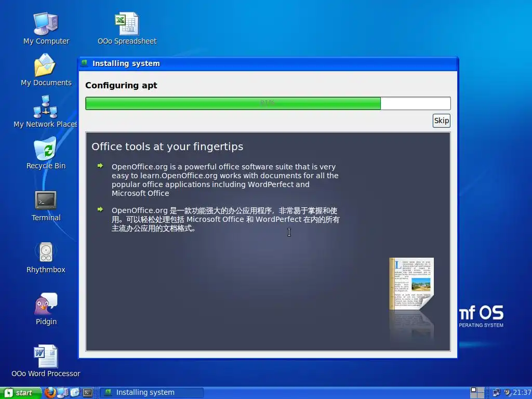Click the network tray icon

click(x=496, y=393)
